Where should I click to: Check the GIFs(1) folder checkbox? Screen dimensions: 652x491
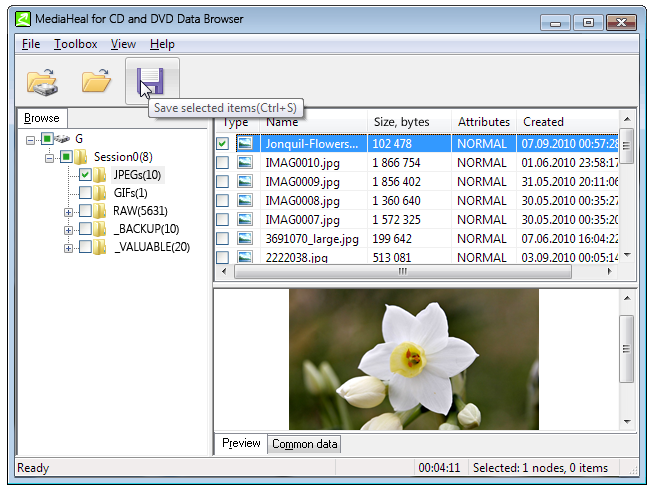tap(85, 193)
